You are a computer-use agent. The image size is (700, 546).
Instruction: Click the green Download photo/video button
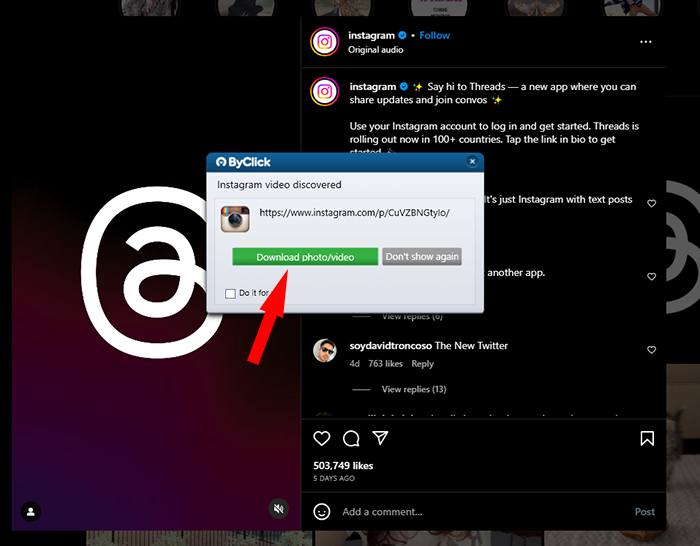pyautogui.click(x=305, y=257)
